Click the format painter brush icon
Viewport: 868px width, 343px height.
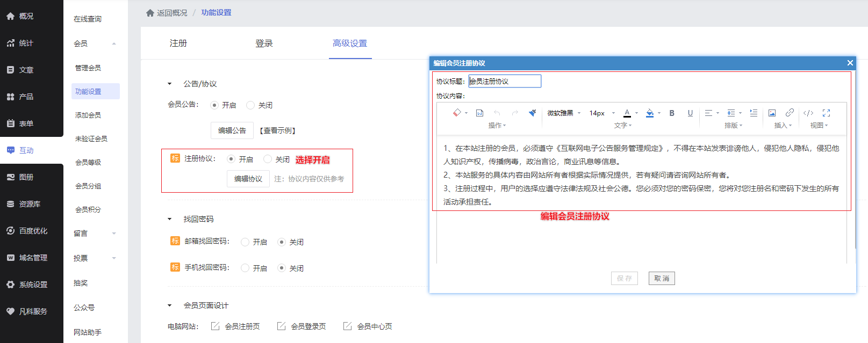click(532, 113)
